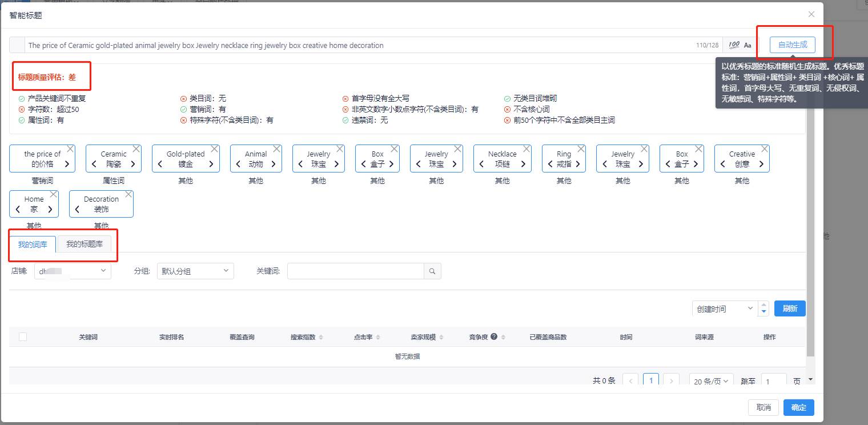Sort by 搜索指数 column arrows
The image size is (868, 425).
(x=321, y=337)
